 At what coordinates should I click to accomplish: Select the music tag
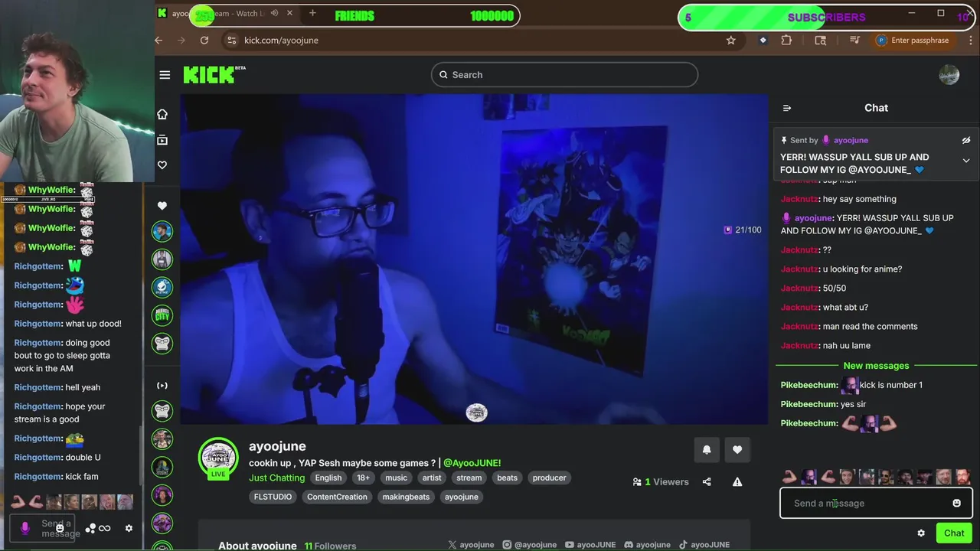point(396,478)
